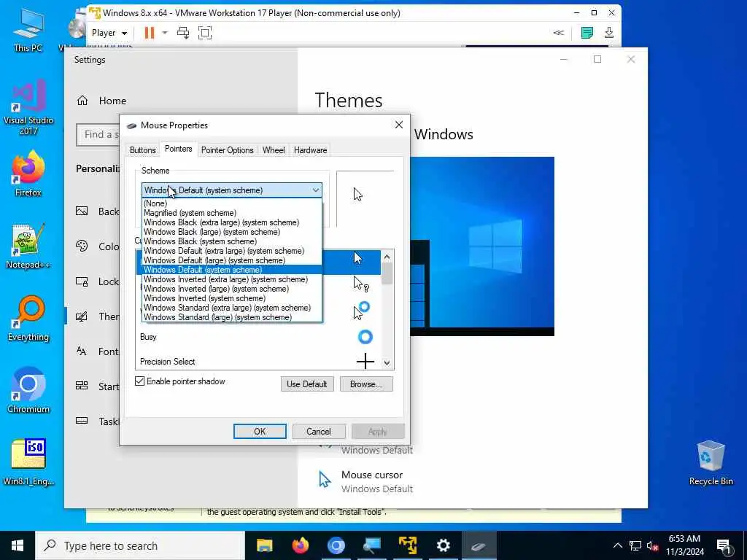Click the Home icon in Settings
Image resolution: width=747 pixels, height=560 pixels.
(82, 101)
